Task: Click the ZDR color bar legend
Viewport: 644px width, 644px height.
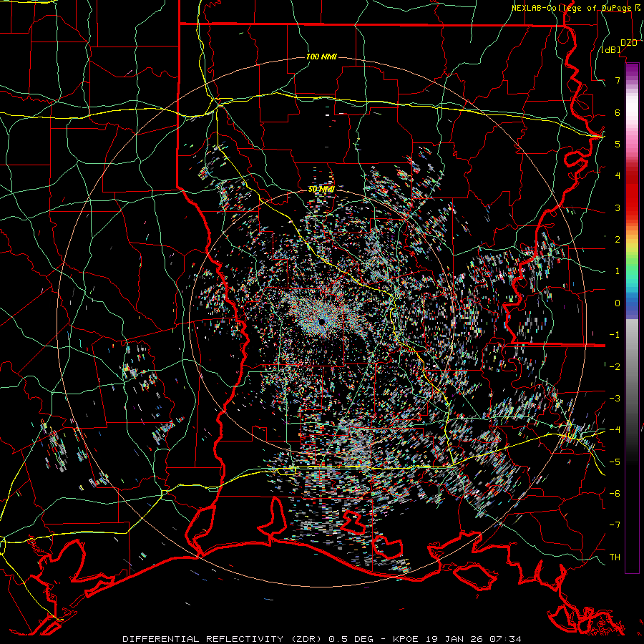Action: pos(632,318)
